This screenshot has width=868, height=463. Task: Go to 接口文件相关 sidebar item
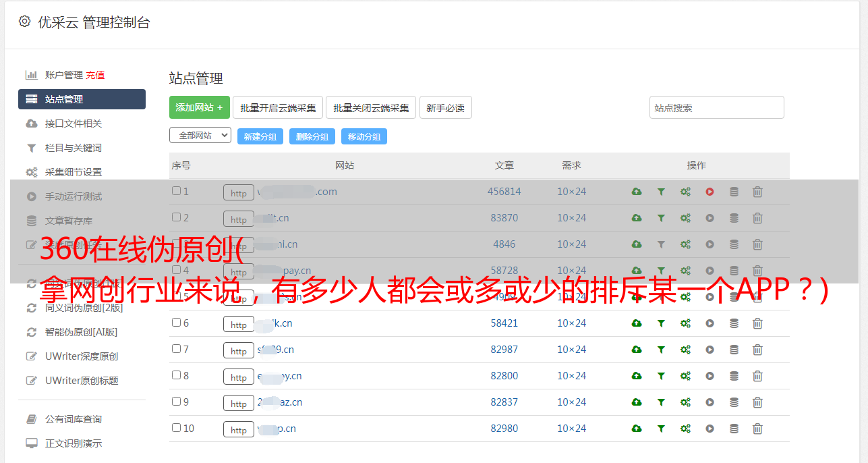coord(74,124)
